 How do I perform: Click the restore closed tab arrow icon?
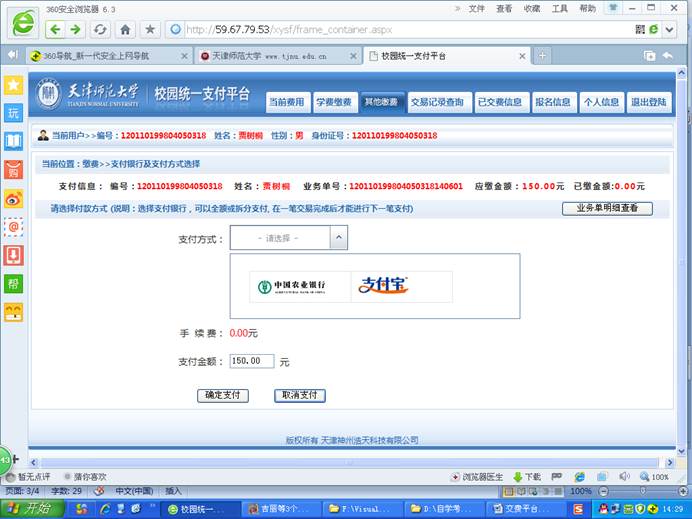pyautogui.click(x=668, y=56)
